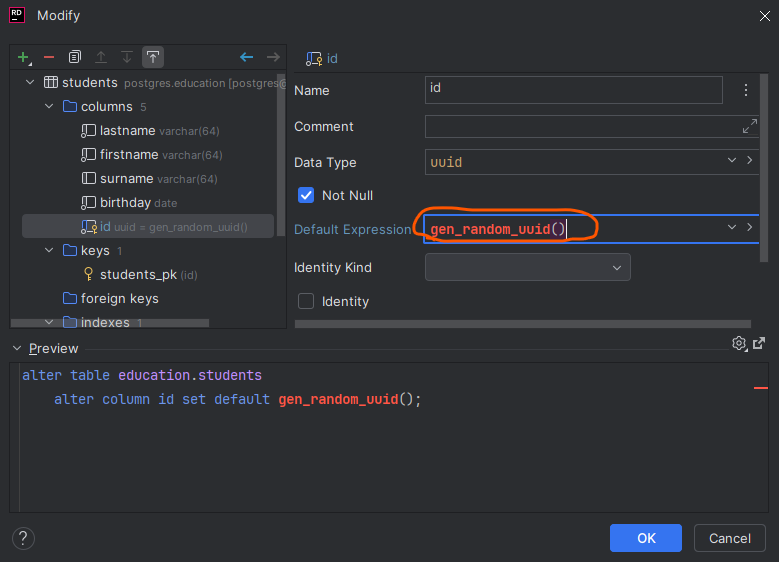The width and height of the screenshot is (779, 562).
Task: Open the Data Type dropdown arrow
Action: point(732,160)
